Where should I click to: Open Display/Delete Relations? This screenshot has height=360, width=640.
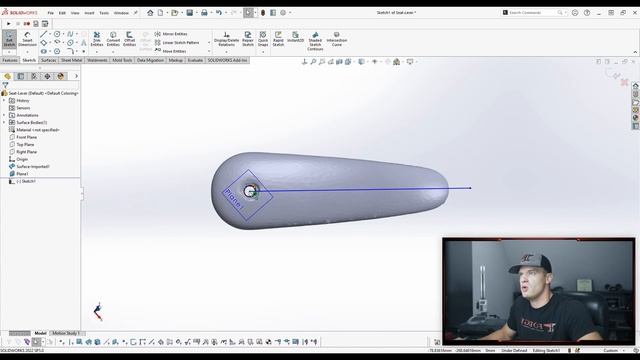pyautogui.click(x=226, y=39)
